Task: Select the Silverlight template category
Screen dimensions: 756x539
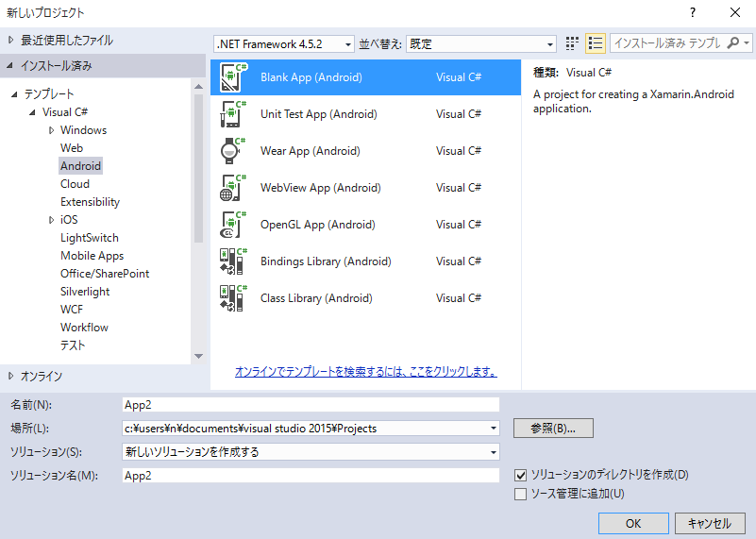Action: pyautogui.click(x=85, y=292)
